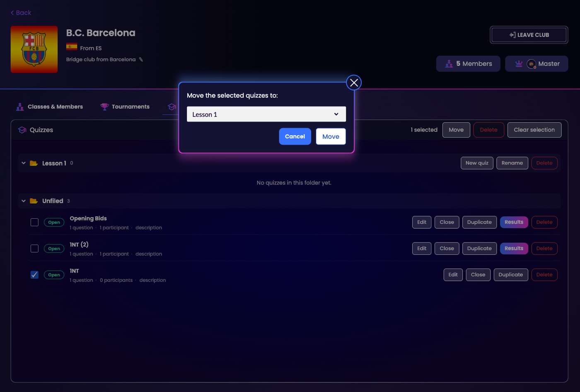Close the 1NT quiz with 0 participants
Image resolution: width=580 pixels, height=392 pixels.
pos(478,275)
